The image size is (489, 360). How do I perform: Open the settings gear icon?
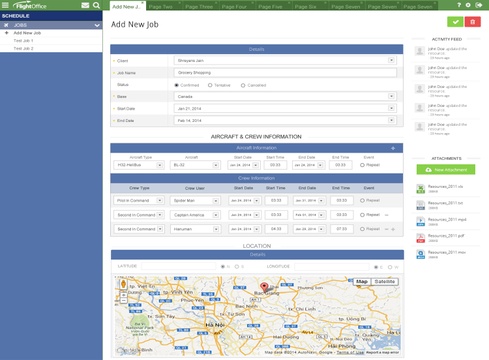[468, 5]
